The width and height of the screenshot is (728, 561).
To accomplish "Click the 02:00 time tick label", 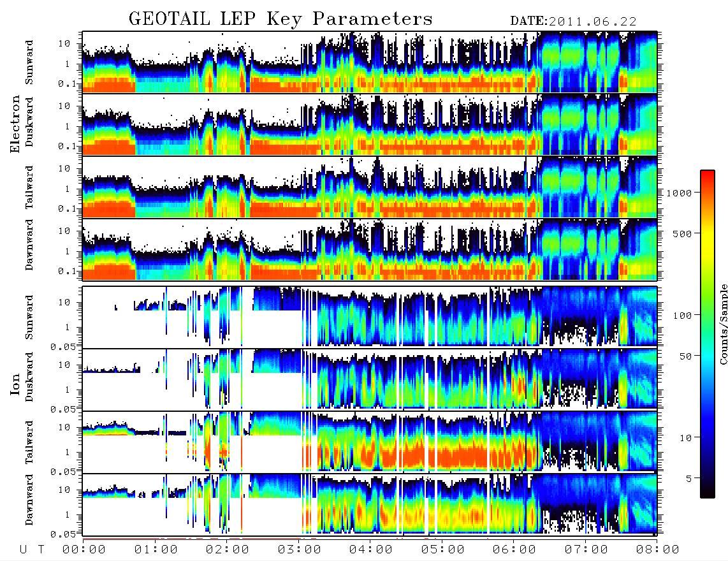I will point(228,550).
